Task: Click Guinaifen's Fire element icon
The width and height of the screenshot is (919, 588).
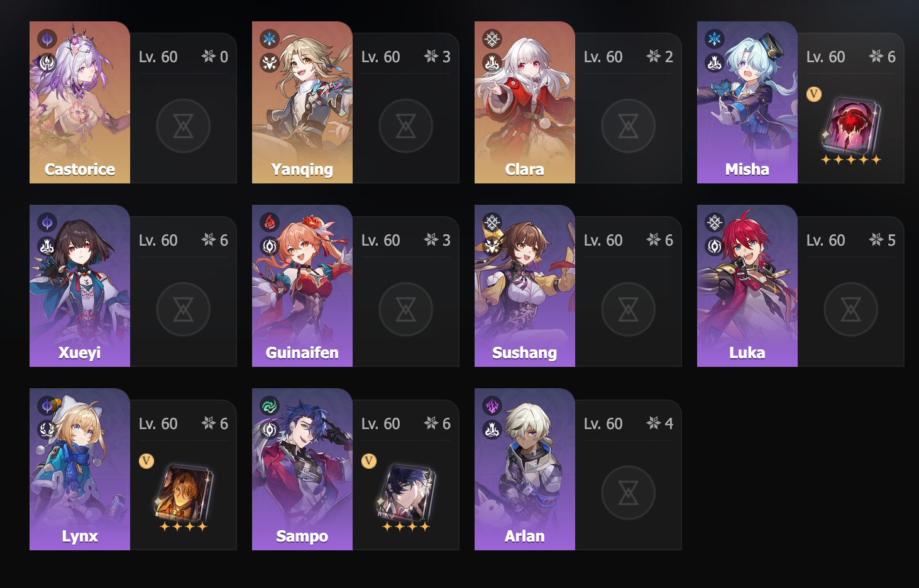Action: [x=270, y=222]
